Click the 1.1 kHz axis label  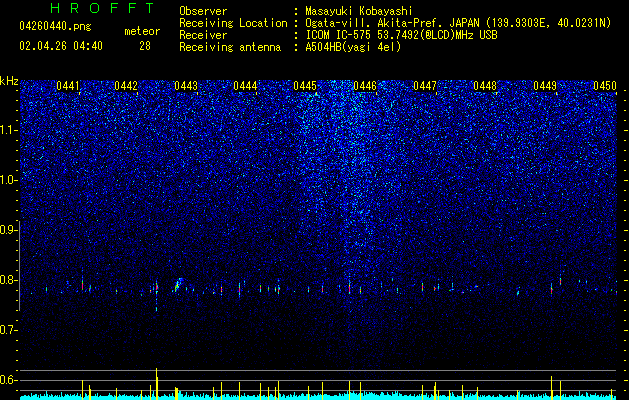click(x=8, y=130)
